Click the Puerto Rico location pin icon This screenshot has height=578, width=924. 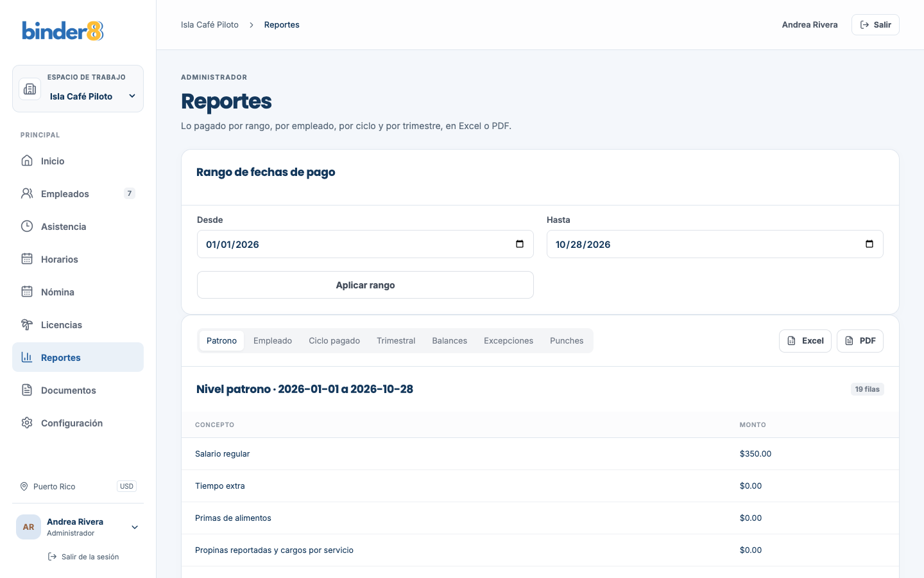[x=24, y=486]
